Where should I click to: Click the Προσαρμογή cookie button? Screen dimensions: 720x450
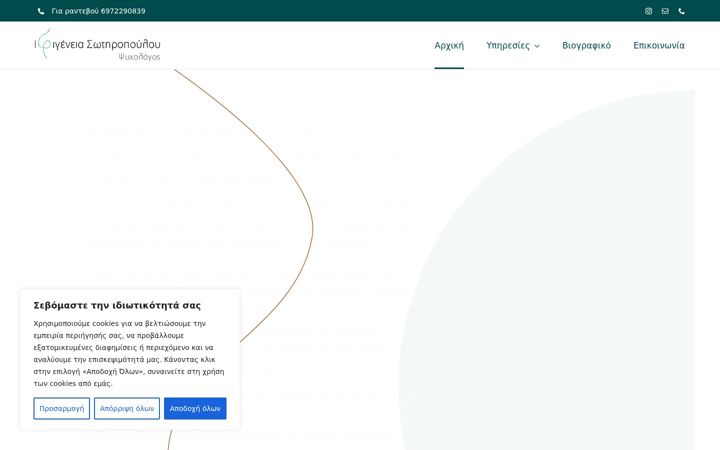[x=62, y=408]
